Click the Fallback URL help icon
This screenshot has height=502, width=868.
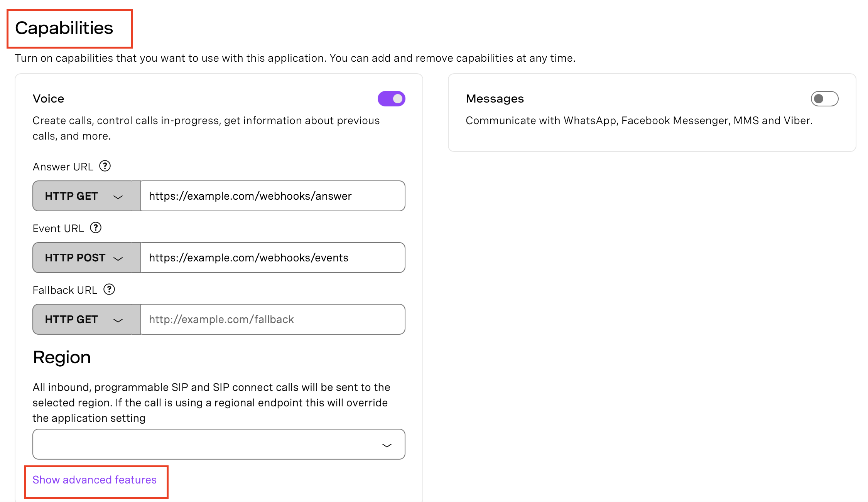pos(109,290)
